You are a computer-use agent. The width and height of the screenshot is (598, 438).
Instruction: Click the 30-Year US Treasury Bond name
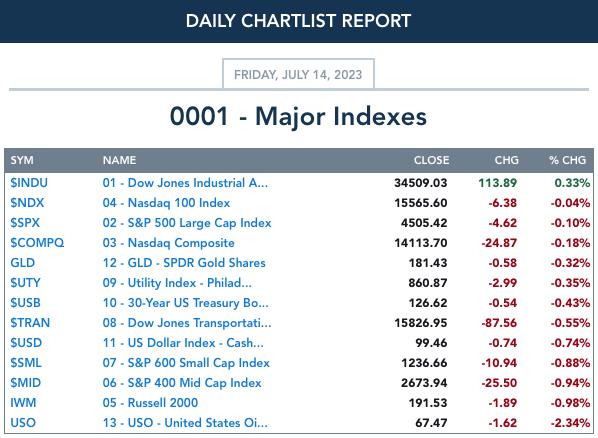(185, 303)
